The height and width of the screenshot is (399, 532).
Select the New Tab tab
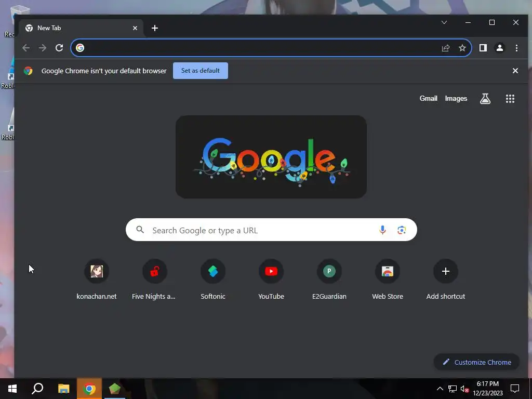point(82,28)
